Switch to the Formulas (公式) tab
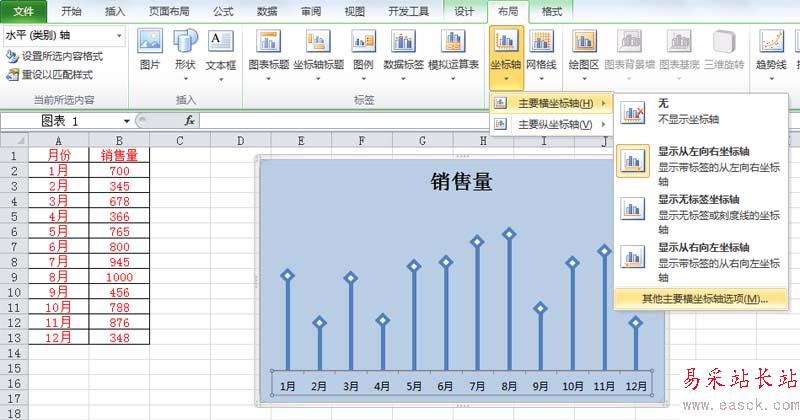The image size is (800, 420). [223, 11]
